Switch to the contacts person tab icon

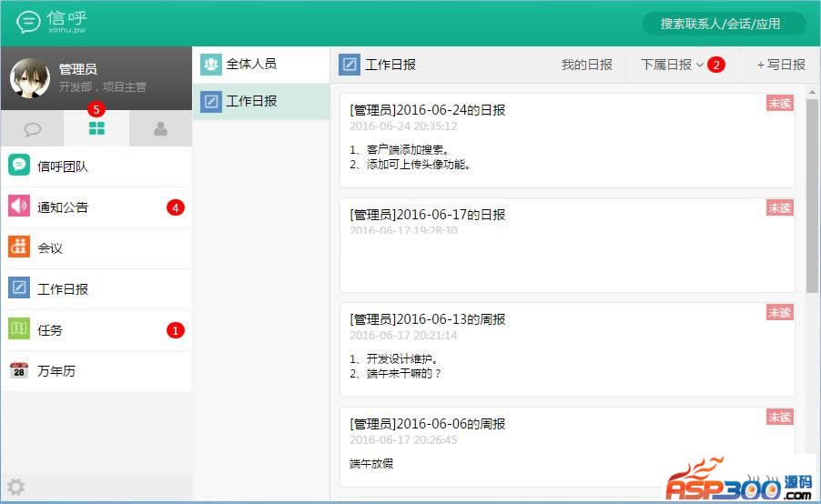coord(160,129)
